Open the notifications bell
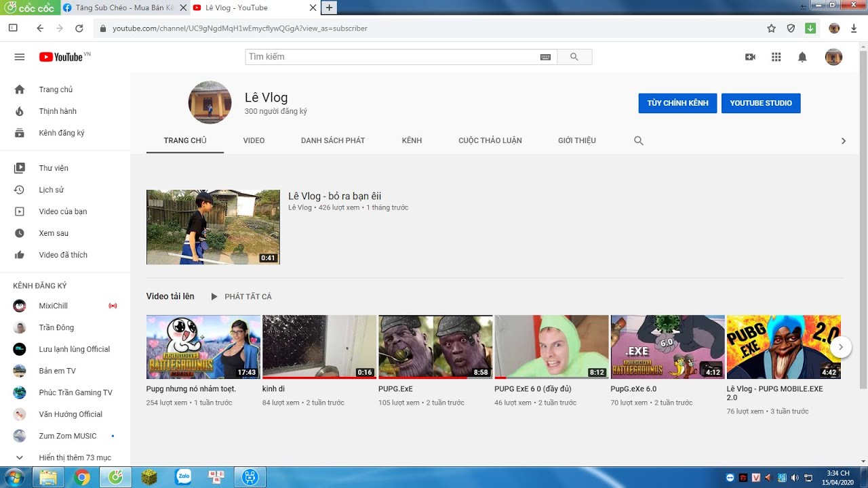 tap(802, 57)
